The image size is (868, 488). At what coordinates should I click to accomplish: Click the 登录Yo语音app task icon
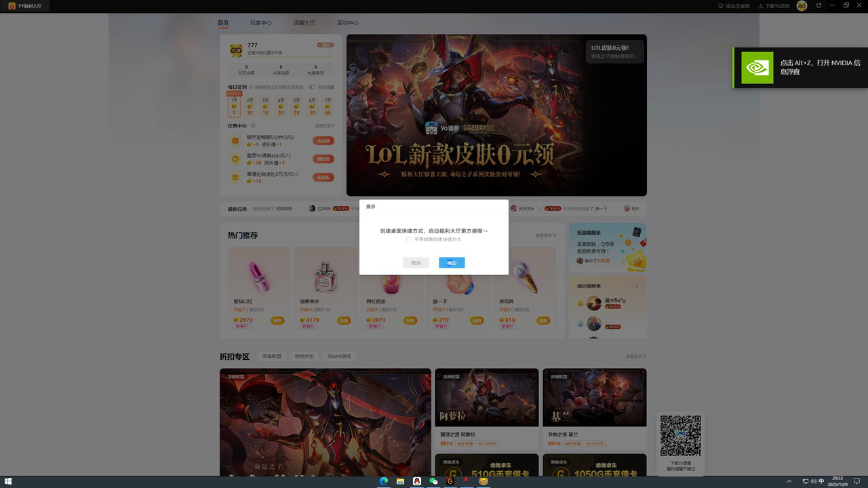coord(235,159)
